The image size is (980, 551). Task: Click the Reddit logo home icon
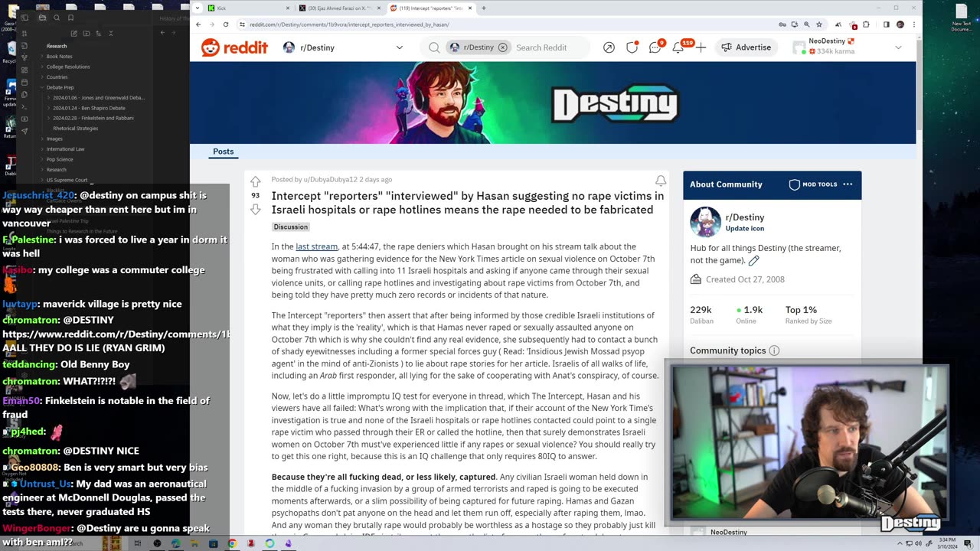click(234, 47)
